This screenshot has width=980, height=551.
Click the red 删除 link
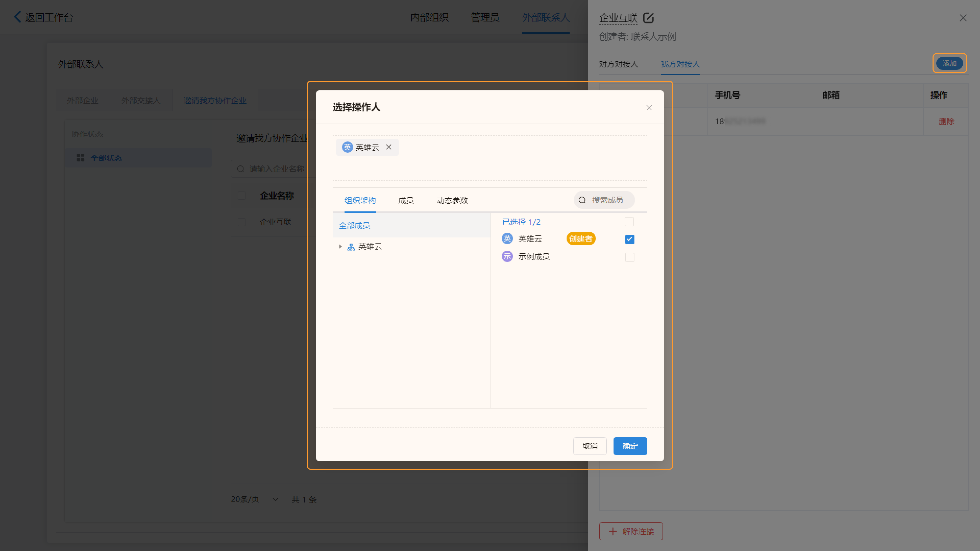coord(946,121)
